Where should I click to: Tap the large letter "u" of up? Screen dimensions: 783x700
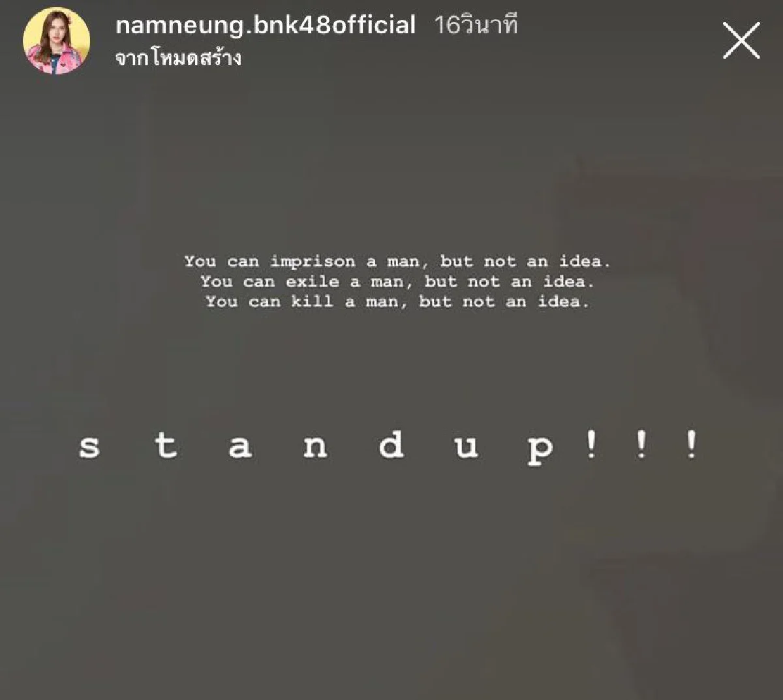pos(466,447)
